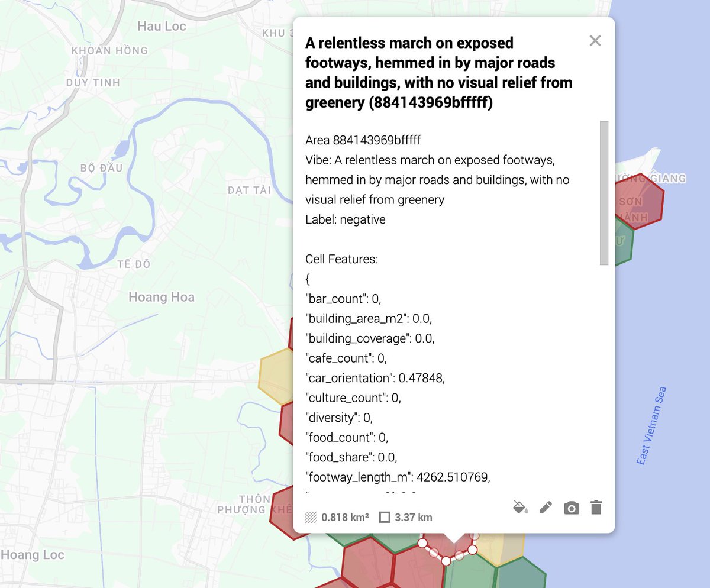The height and width of the screenshot is (588, 710).
Task: Click the Hau Loc map label
Action: click(x=162, y=26)
